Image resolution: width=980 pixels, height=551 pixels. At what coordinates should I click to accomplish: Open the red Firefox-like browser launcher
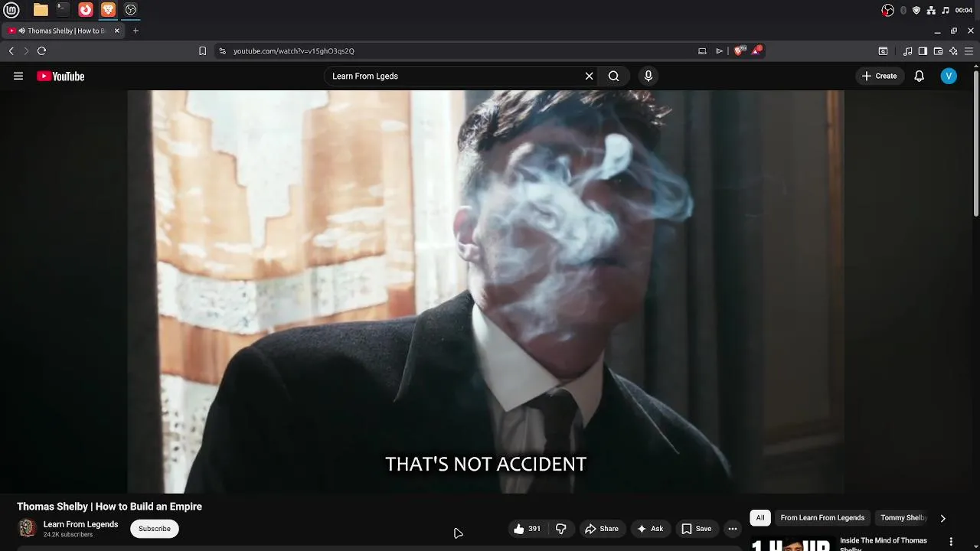(x=86, y=10)
